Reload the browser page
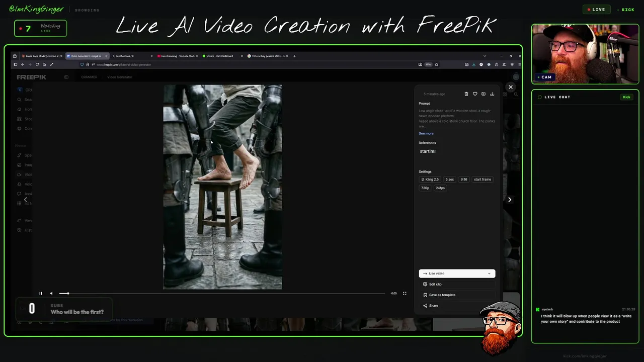 (x=37, y=64)
